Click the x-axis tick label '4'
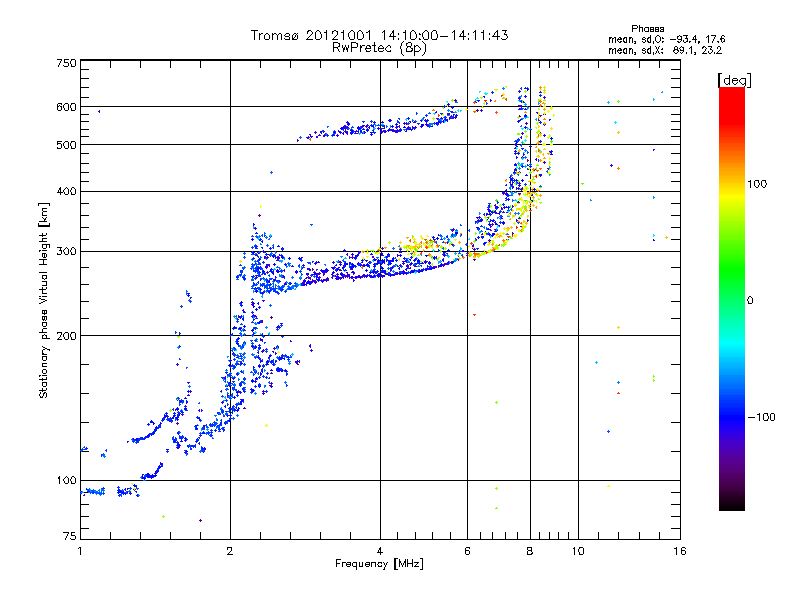800x600 pixels. click(380, 551)
